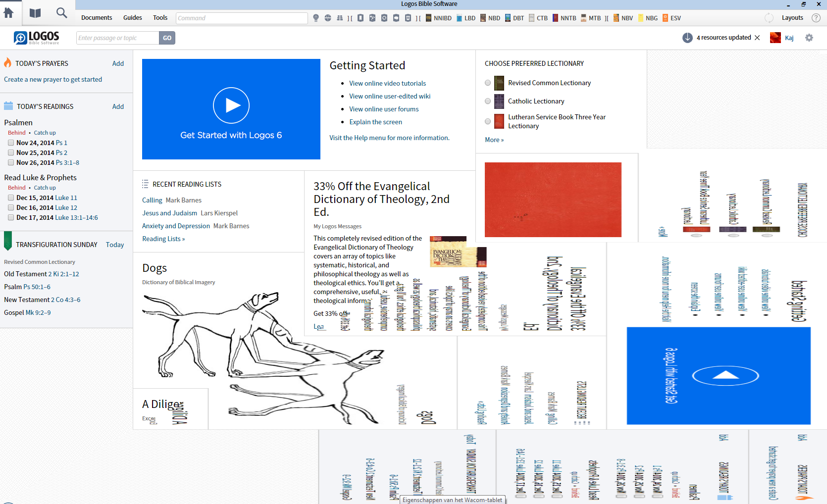Click the Enter passage or topic field
Screen dimensions: 827x504
pos(118,38)
